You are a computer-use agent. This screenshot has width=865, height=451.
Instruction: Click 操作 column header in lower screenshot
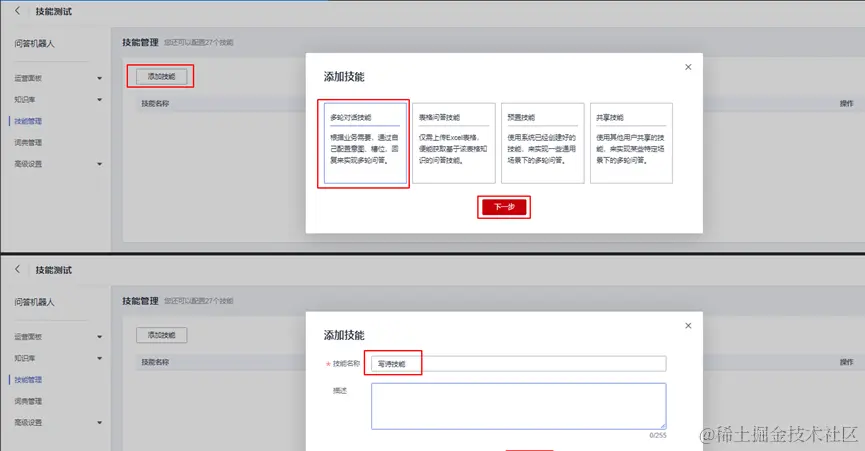(x=846, y=362)
